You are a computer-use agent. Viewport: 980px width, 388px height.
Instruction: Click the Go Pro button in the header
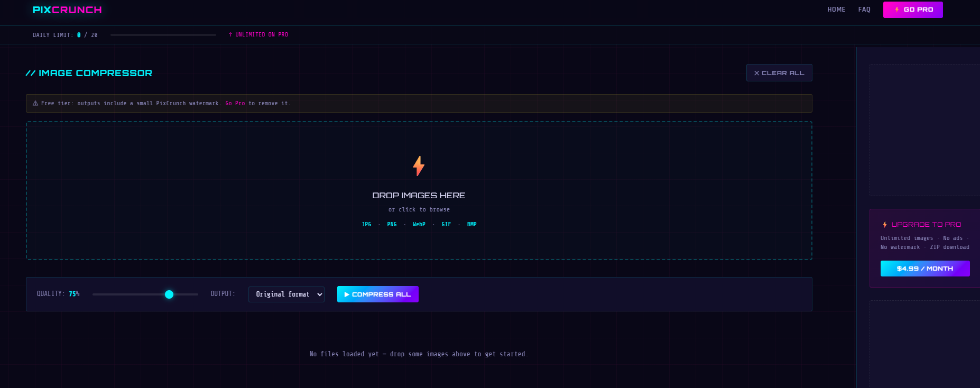[913, 10]
